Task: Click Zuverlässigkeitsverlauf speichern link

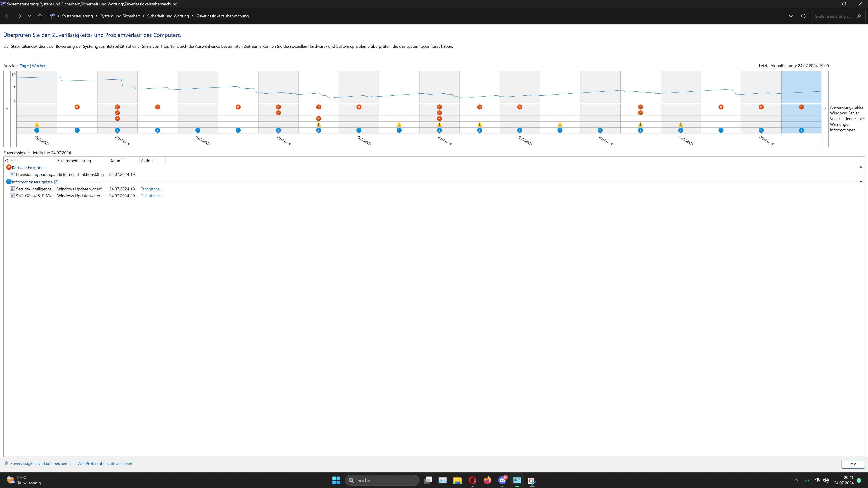Action: [x=40, y=463]
